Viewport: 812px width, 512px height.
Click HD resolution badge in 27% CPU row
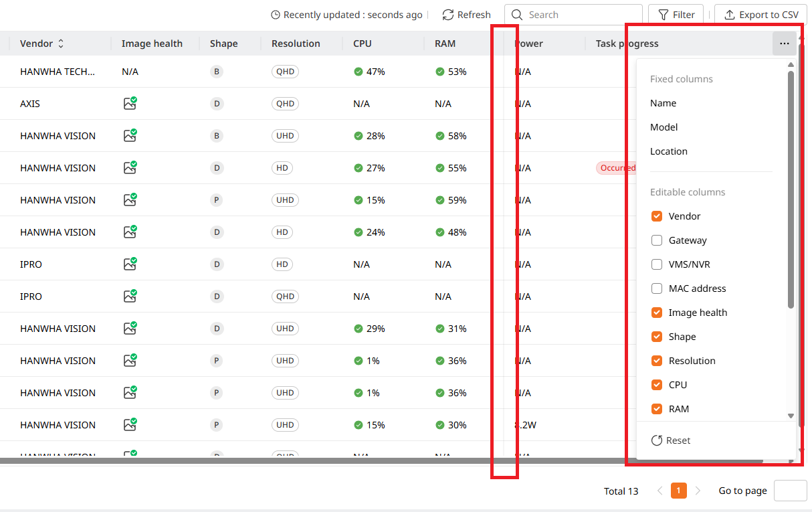click(x=282, y=168)
